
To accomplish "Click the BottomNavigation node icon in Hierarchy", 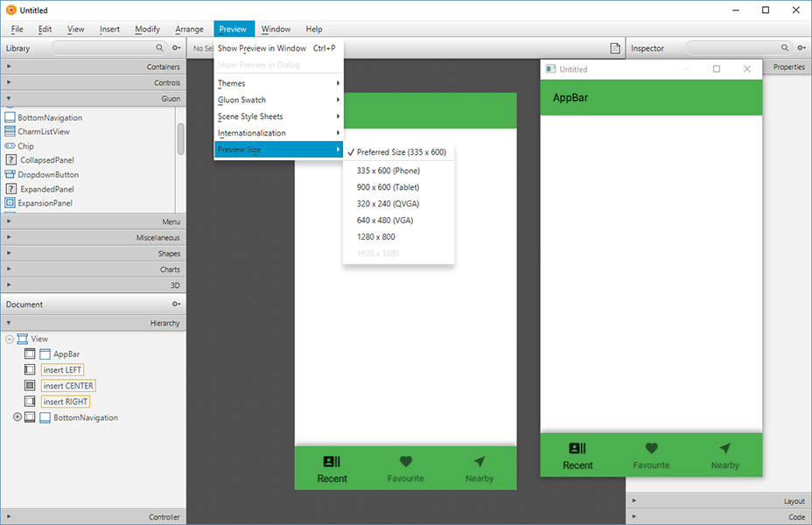I will (45, 417).
